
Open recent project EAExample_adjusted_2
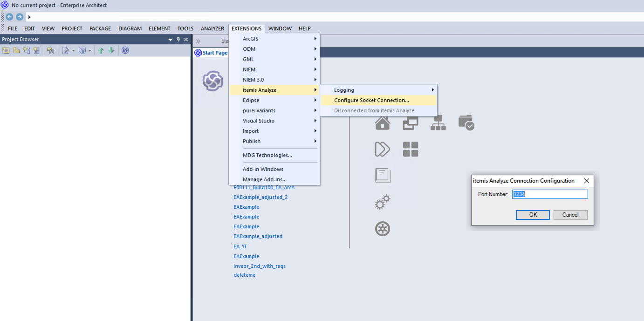260,197
